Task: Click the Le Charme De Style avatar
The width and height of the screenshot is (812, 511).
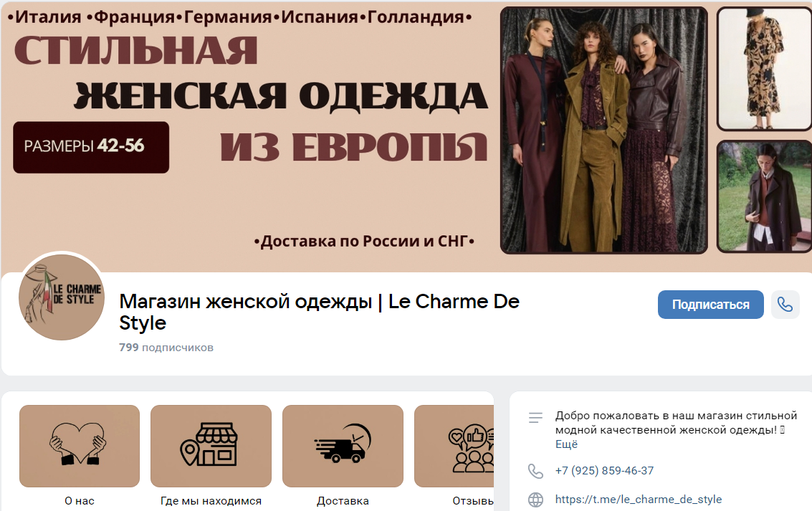Action: click(62, 297)
